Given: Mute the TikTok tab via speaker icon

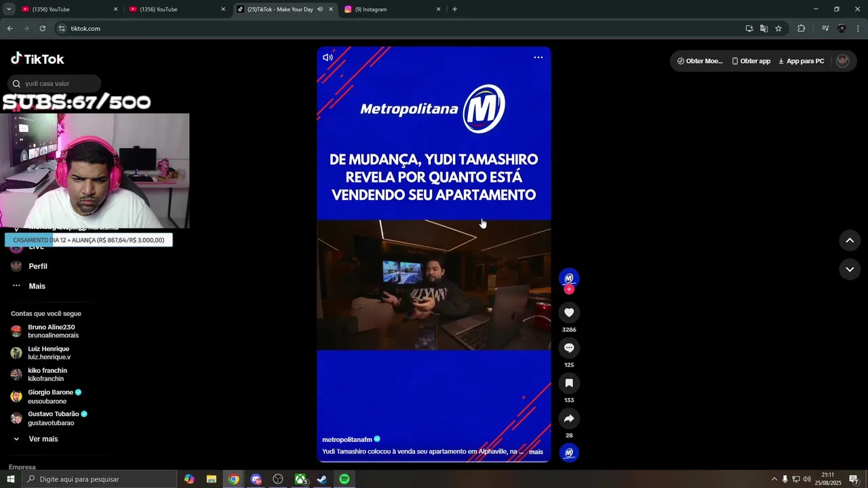Looking at the screenshot, I should coord(320,9).
